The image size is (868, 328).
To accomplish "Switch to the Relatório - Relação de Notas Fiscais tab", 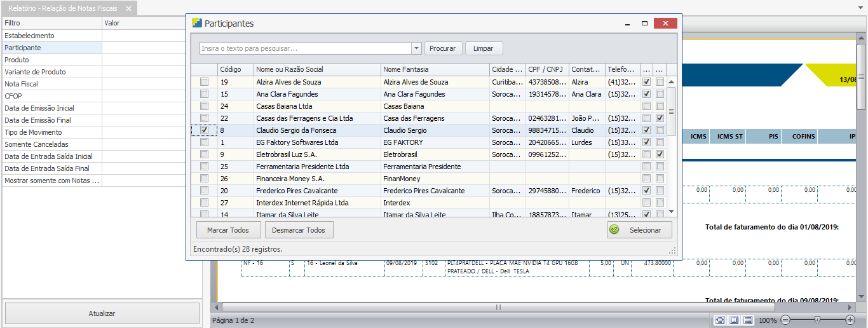I will (x=62, y=8).
